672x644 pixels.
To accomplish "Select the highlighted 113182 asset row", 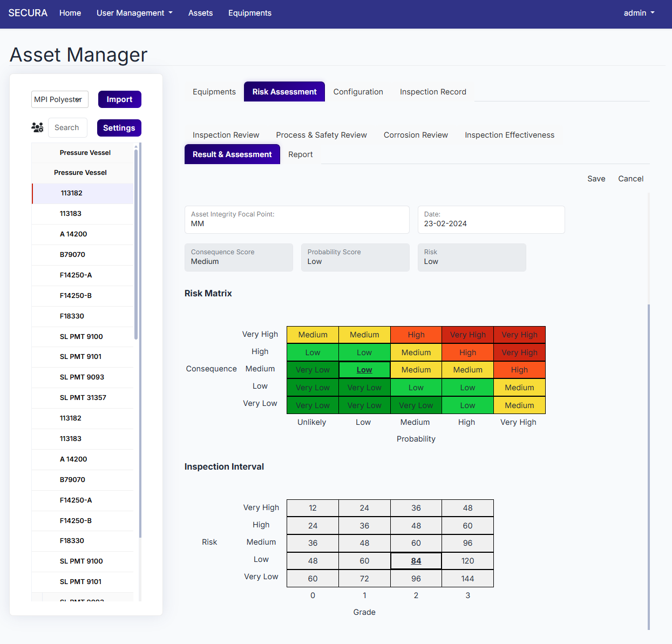I will click(x=83, y=193).
